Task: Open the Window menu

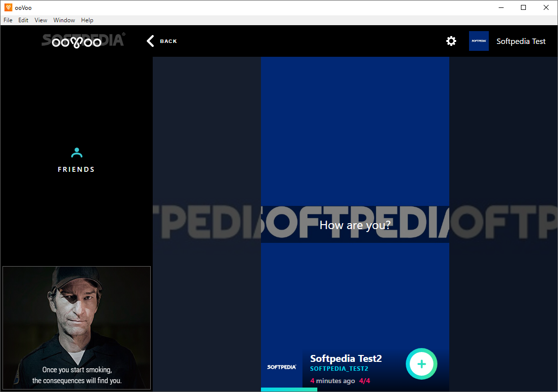Action: click(64, 20)
